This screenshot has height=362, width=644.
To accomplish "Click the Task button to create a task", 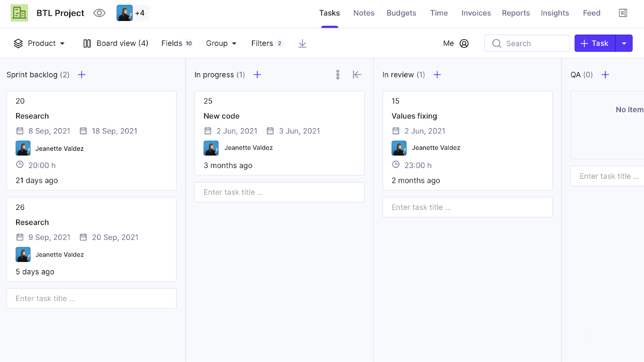I will pos(594,43).
